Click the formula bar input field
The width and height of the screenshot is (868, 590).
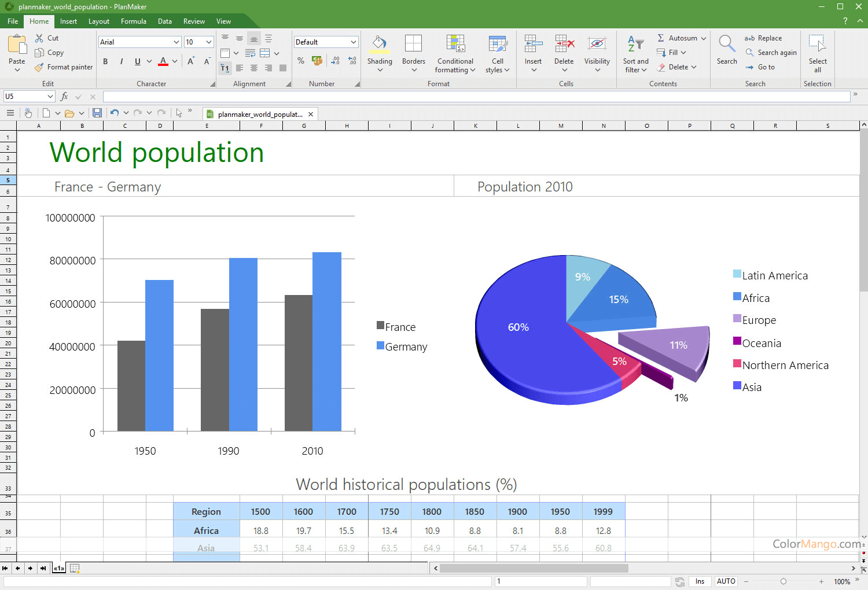pos(476,97)
